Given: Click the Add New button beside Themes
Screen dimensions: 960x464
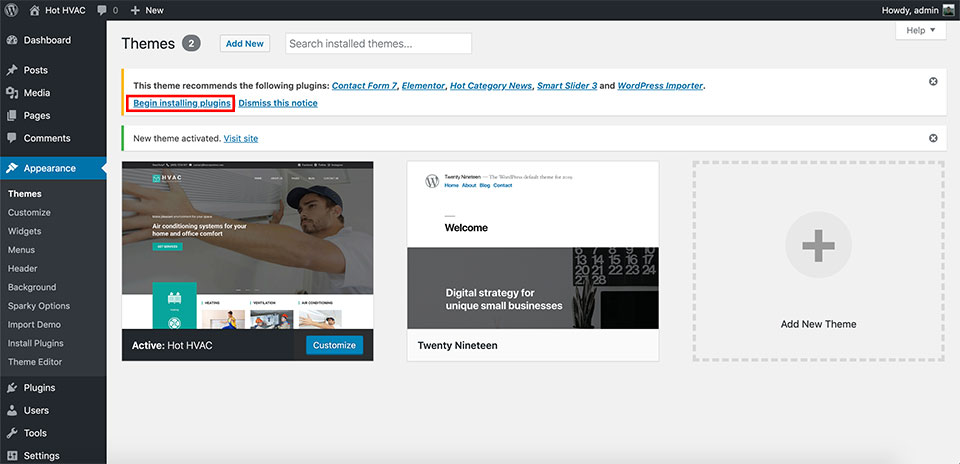Looking at the screenshot, I should pos(245,43).
